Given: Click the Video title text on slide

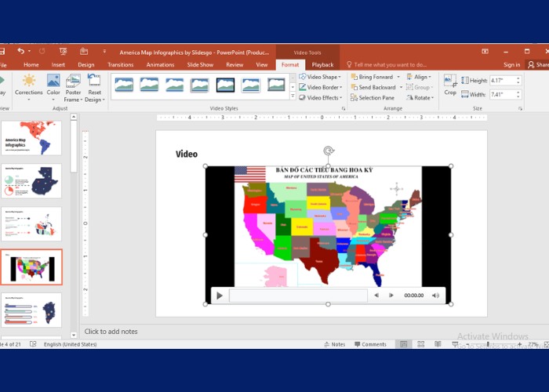Looking at the screenshot, I should 187,154.
